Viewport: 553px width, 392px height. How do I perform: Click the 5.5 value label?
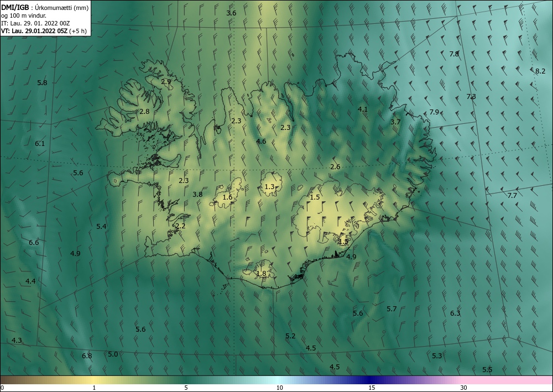[x=487, y=369]
